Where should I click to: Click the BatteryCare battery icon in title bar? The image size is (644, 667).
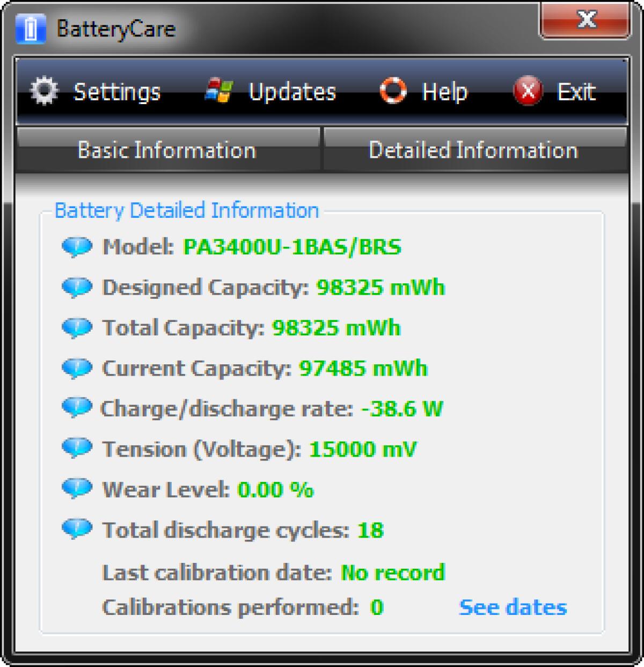coord(30,28)
